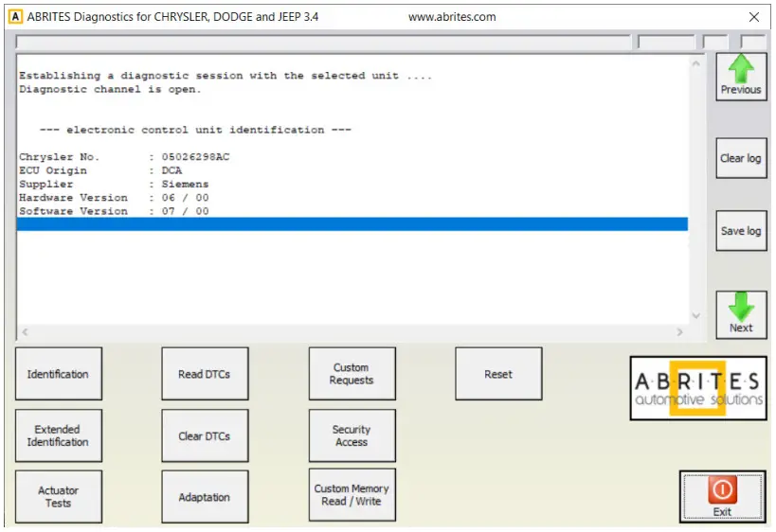Open Custom Requests
The height and width of the screenshot is (532, 776).
[x=352, y=374]
